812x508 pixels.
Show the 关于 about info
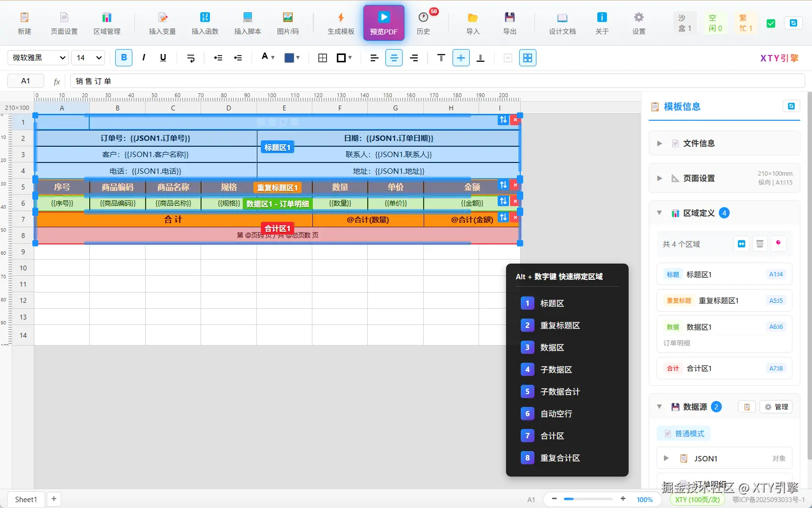pos(602,23)
